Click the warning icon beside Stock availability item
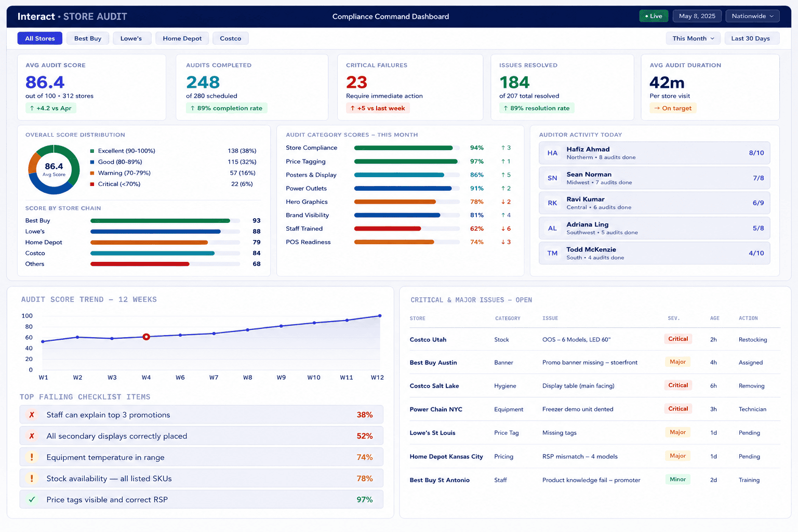 click(x=32, y=478)
